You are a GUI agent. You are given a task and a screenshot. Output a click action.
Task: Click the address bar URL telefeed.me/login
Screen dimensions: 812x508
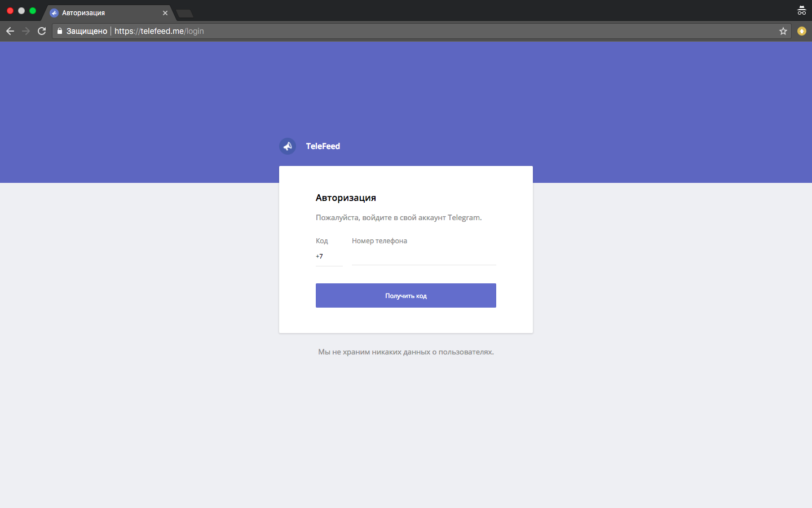click(159, 31)
